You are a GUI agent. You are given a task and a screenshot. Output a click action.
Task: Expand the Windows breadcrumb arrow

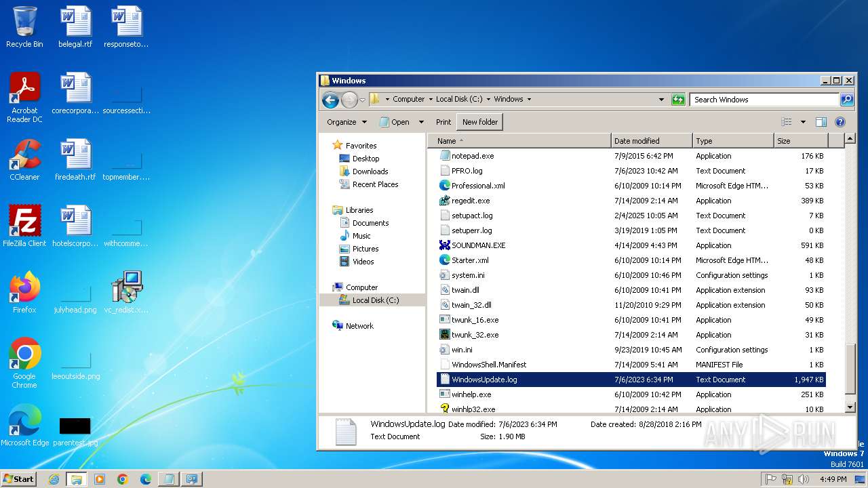[x=529, y=100]
